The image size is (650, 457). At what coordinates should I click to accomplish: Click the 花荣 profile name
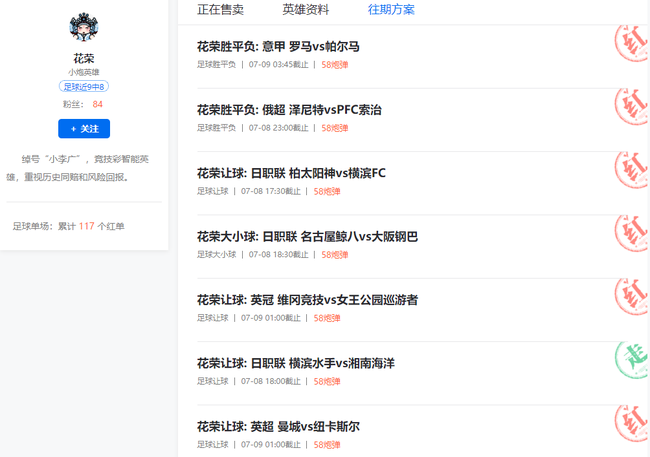(84, 58)
